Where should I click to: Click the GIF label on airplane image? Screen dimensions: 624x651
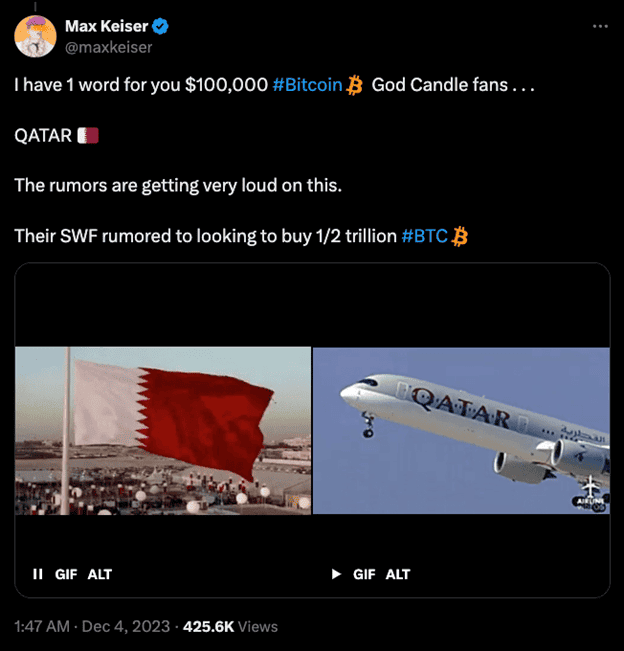tap(364, 574)
